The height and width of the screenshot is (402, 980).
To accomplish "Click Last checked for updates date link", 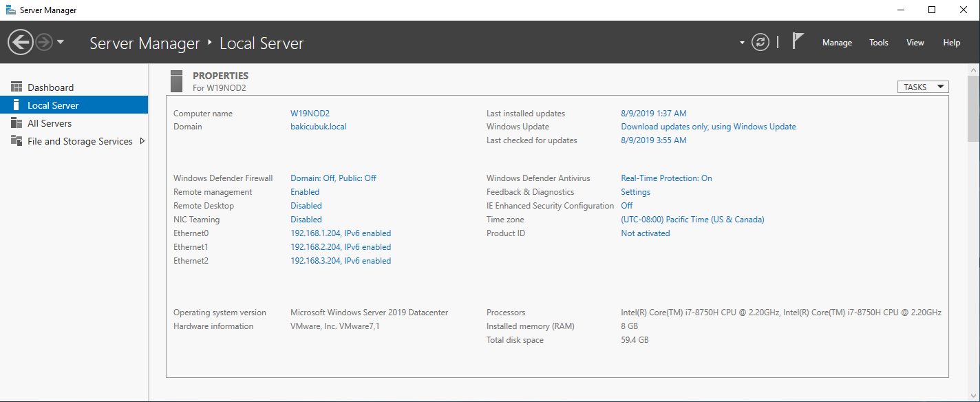I will (x=654, y=140).
